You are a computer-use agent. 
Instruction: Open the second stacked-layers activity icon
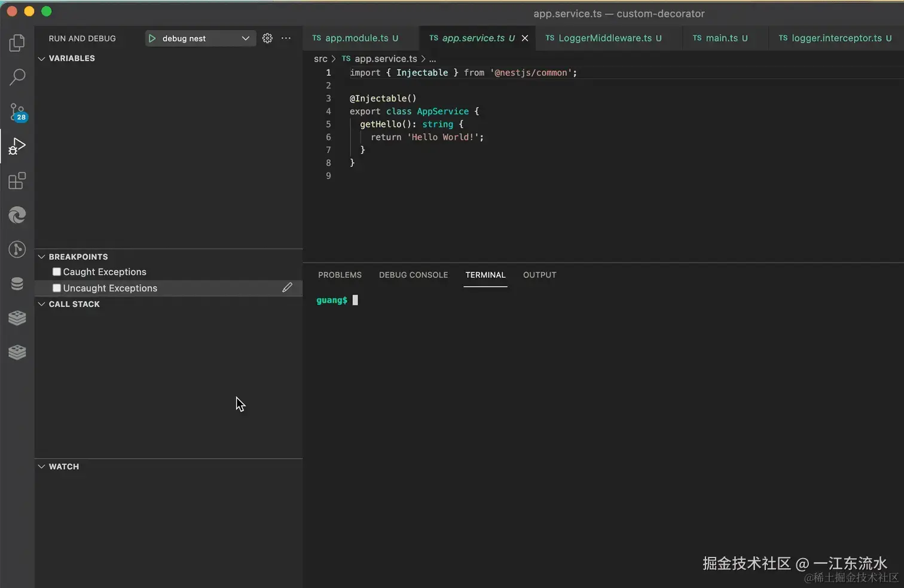[17, 352]
